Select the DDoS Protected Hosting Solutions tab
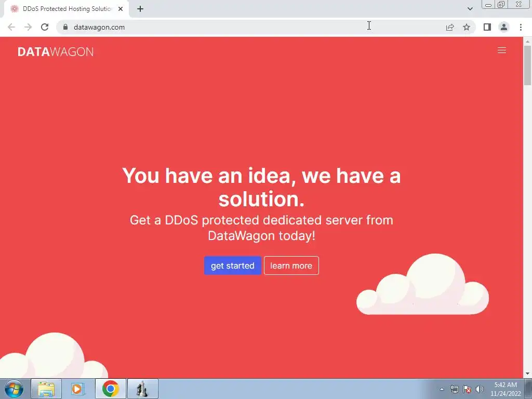This screenshot has width=532, height=399. (66, 9)
